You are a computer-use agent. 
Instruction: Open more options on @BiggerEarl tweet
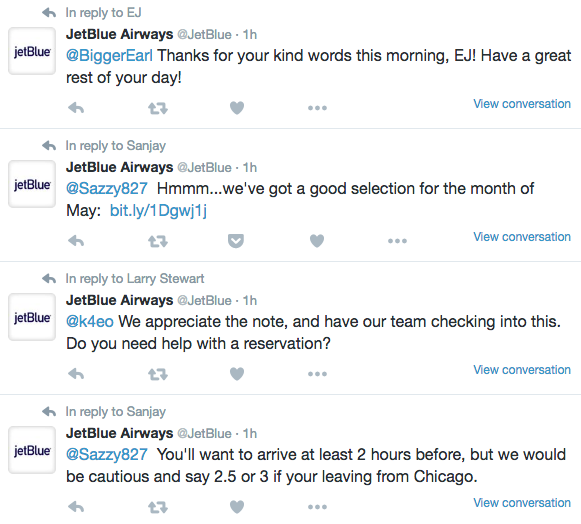[x=317, y=108]
